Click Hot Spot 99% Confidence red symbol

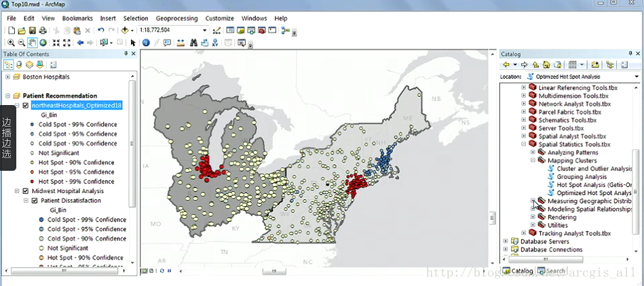(x=32, y=182)
